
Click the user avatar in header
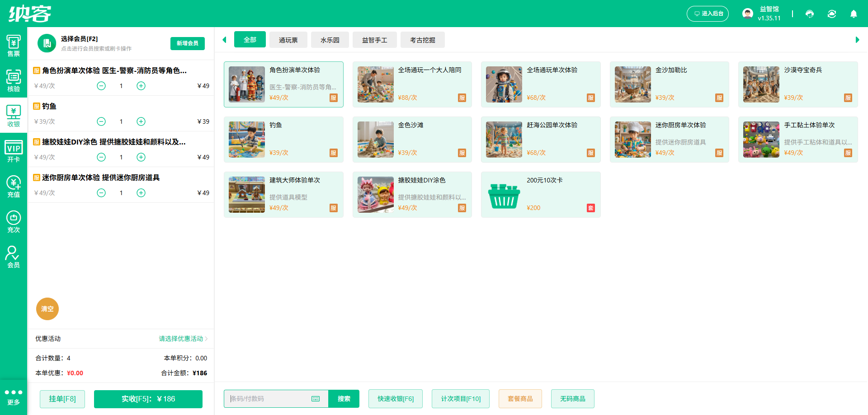[748, 14]
